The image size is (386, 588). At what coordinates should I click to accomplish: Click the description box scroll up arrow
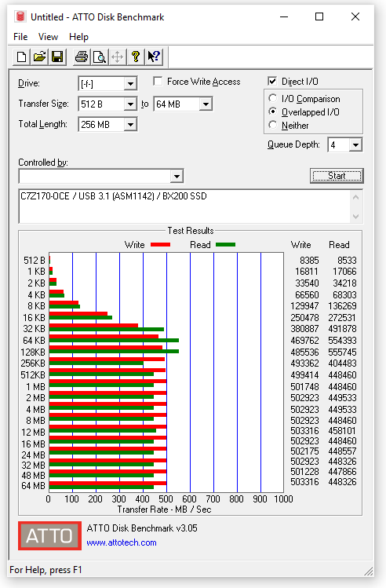click(x=356, y=197)
